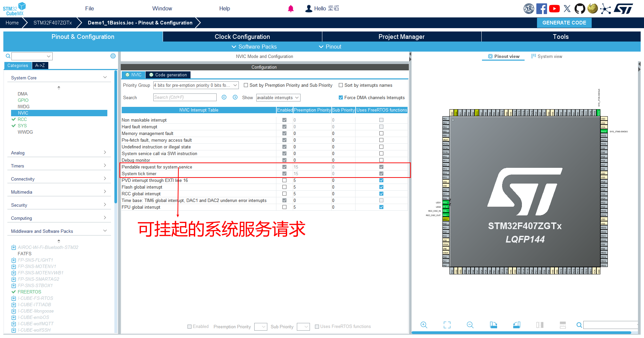Go to previous interrupt search result
This screenshot has width=644, height=338.
(224, 97)
